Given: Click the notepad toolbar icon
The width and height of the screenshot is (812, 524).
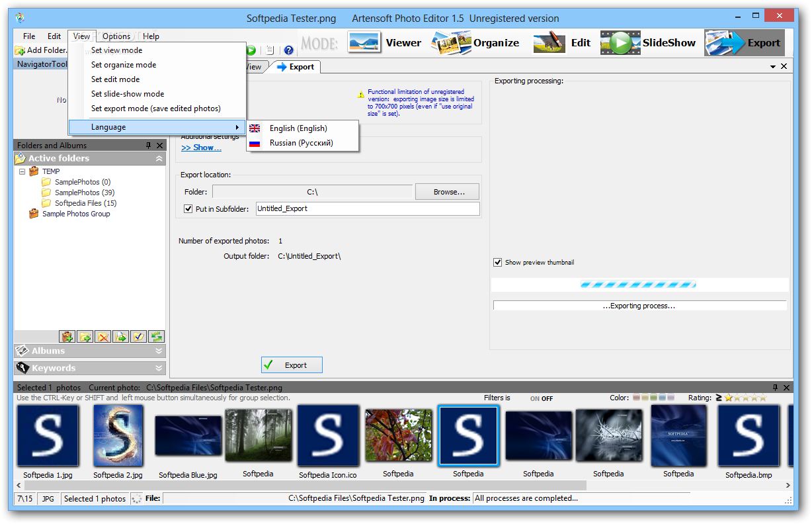Looking at the screenshot, I should [270, 50].
